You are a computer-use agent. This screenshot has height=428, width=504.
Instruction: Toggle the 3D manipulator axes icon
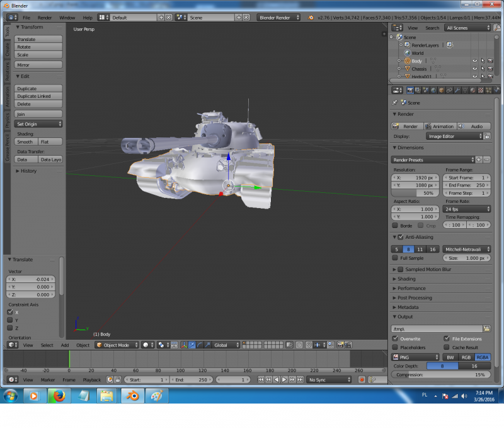(x=184, y=345)
